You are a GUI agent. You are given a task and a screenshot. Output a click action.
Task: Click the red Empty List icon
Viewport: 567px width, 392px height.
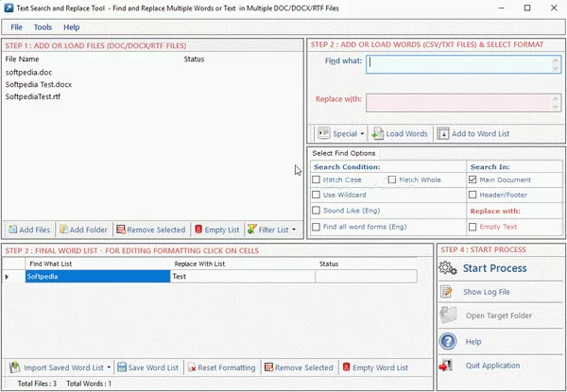(198, 230)
